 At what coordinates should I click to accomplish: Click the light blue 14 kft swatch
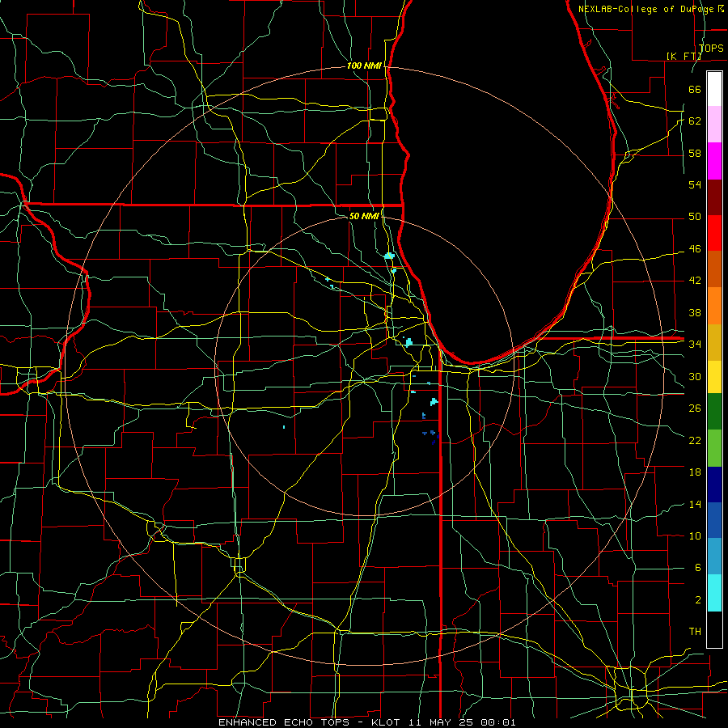pyautogui.click(x=714, y=556)
